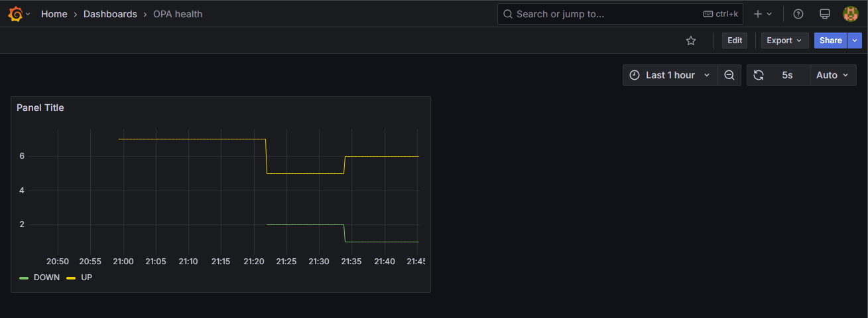The height and width of the screenshot is (318, 868).
Task: Focus the Search or jump to field
Action: 621,14
